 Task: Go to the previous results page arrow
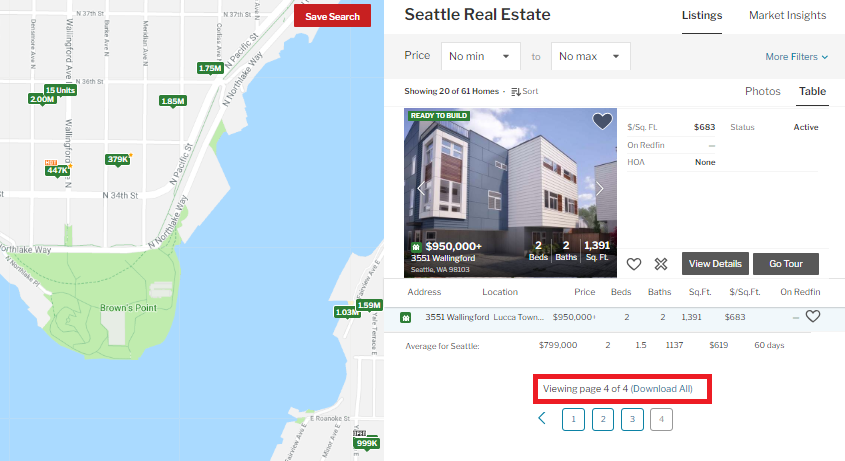[x=542, y=418]
